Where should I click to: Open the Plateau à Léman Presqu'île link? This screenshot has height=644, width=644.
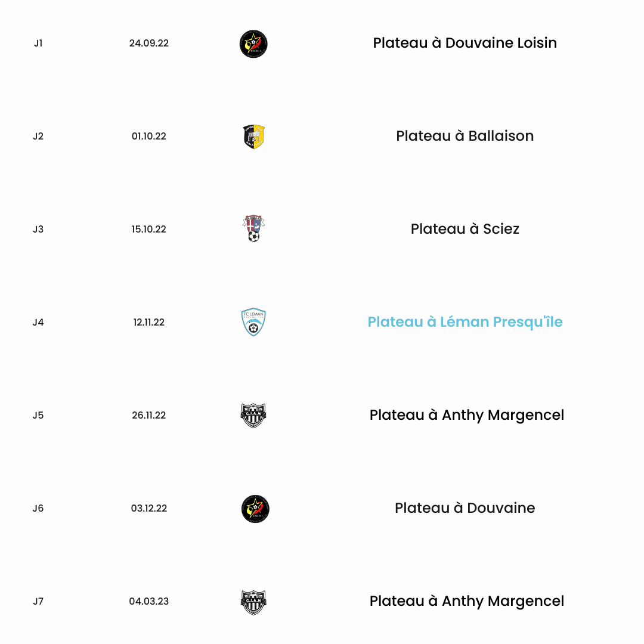pyautogui.click(x=465, y=322)
